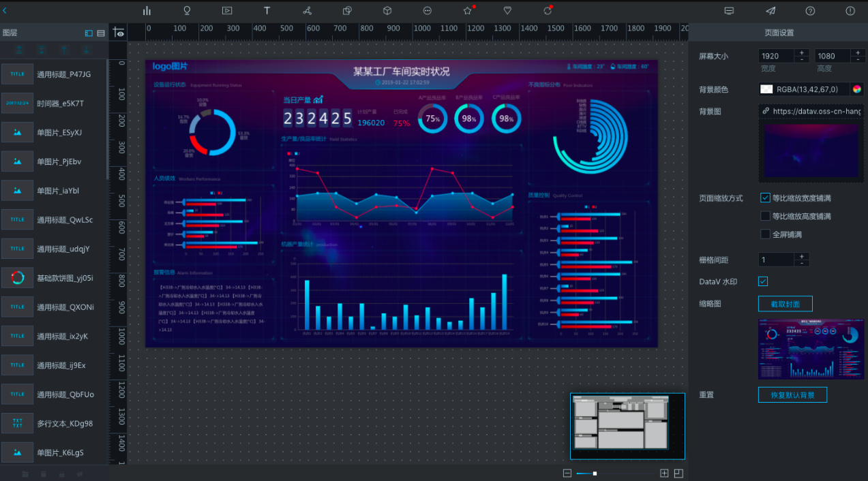Select the 基础饼图_yj05i layer

tap(54, 278)
